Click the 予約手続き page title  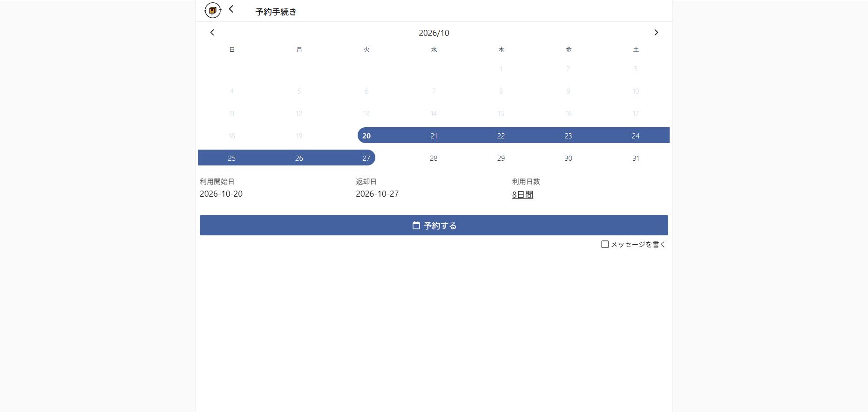(276, 12)
